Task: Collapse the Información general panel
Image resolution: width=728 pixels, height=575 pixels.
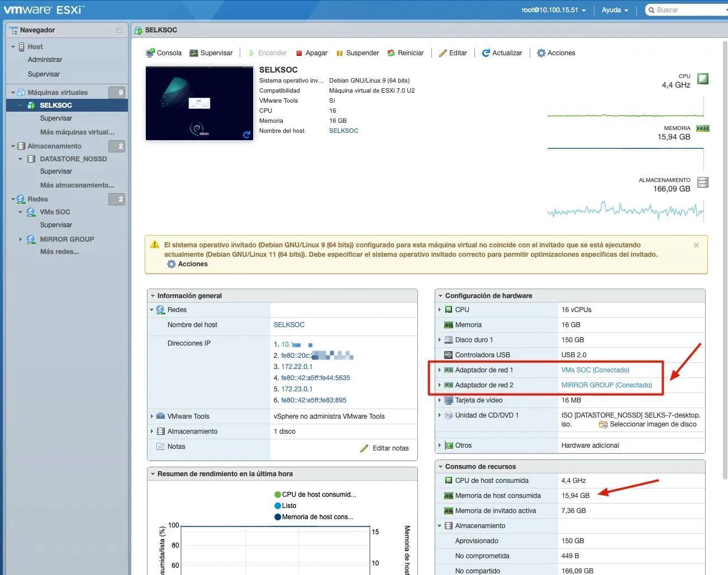Action: (152, 296)
